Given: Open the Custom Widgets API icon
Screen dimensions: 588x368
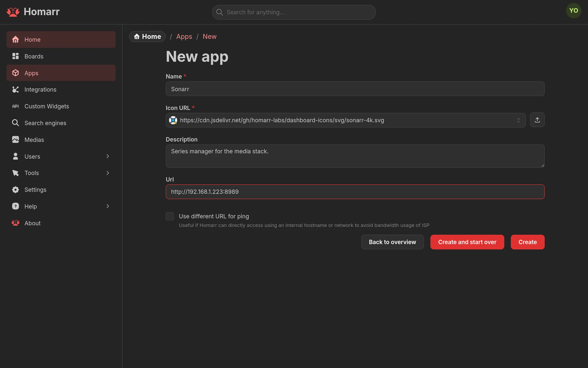Looking at the screenshot, I should click(x=16, y=106).
